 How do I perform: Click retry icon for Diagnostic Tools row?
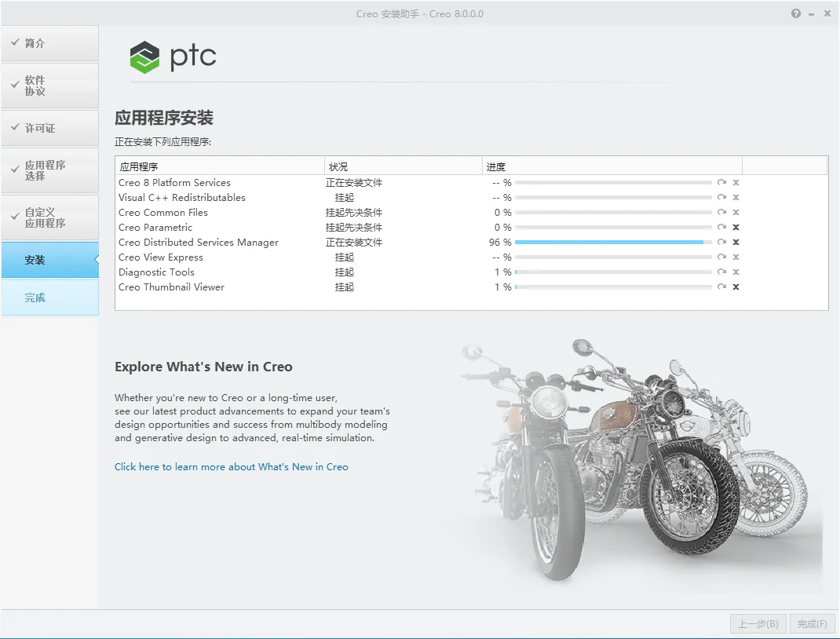tap(721, 272)
